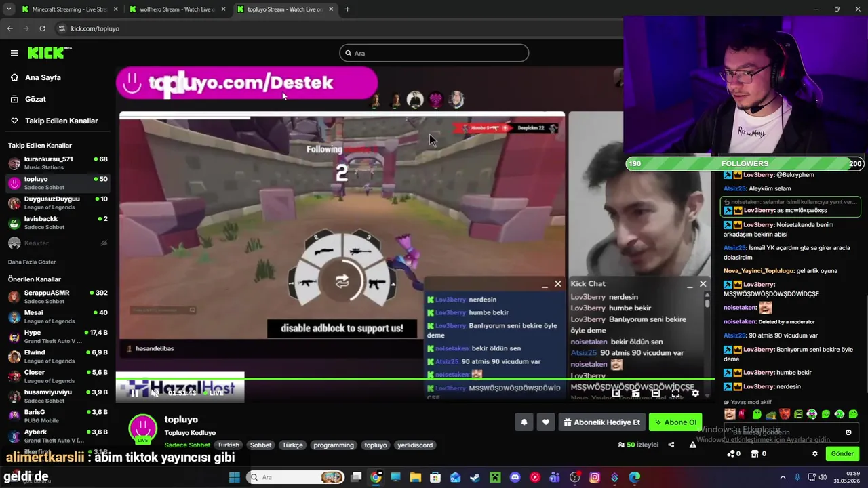868x488 pixels.
Task: Click the Türkçe tag
Action: pyautogui.click(x=293, y=445)
